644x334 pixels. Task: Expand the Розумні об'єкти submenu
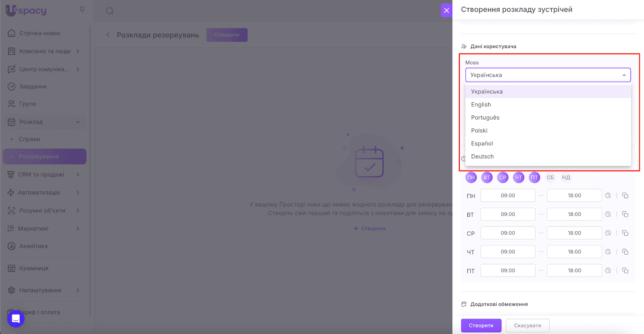(78, 210)
